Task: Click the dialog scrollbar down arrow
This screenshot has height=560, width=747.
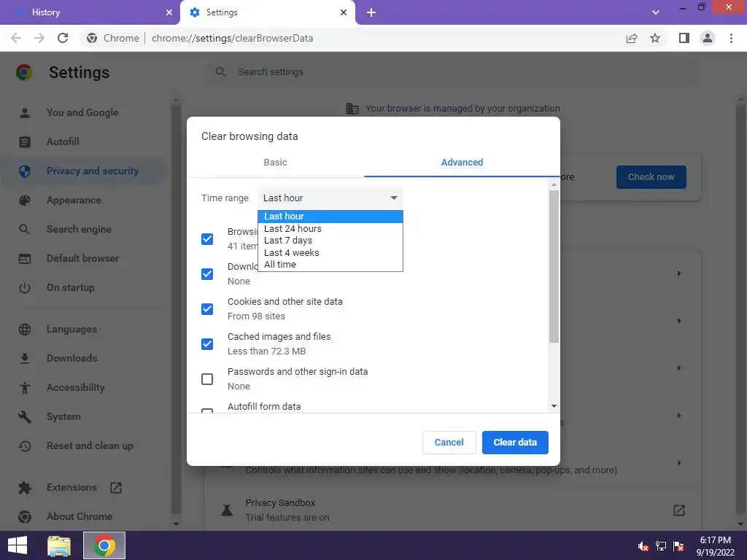Action: click(554, 406)
